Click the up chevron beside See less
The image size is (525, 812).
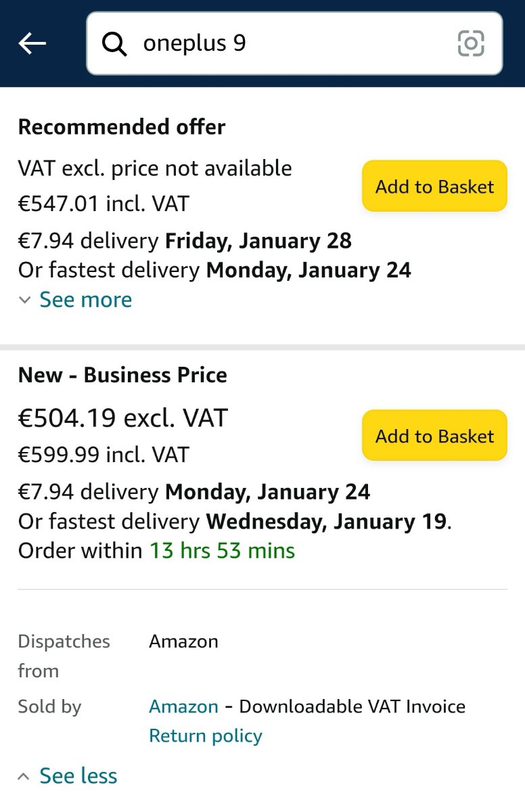pyautogui.click(x=24, y=776)
